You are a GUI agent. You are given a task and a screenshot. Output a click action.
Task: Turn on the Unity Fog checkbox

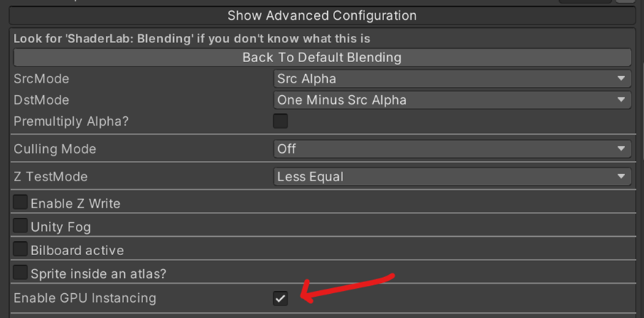point(20,225)
